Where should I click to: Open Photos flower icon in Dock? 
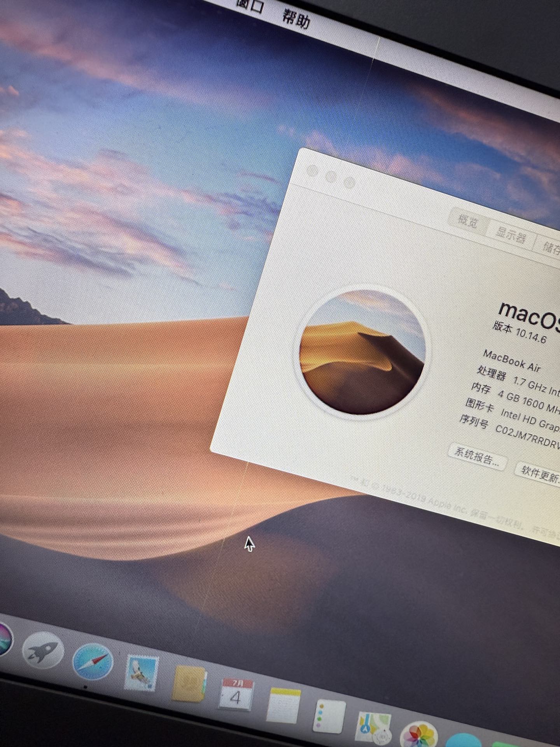(x=419, y=735)
